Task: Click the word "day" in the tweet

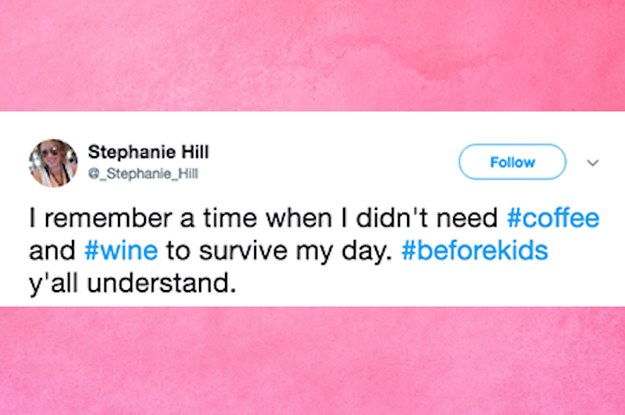Action: 368,251
